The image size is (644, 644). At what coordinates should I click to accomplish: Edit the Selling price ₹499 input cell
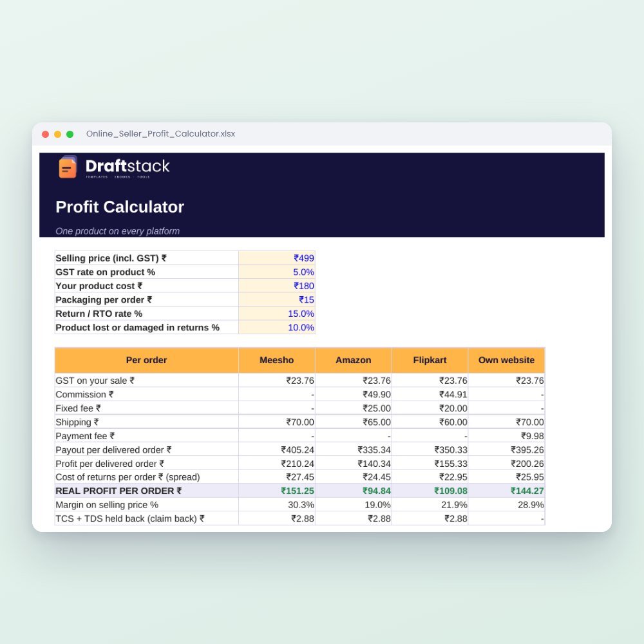[x=277, y=258]
